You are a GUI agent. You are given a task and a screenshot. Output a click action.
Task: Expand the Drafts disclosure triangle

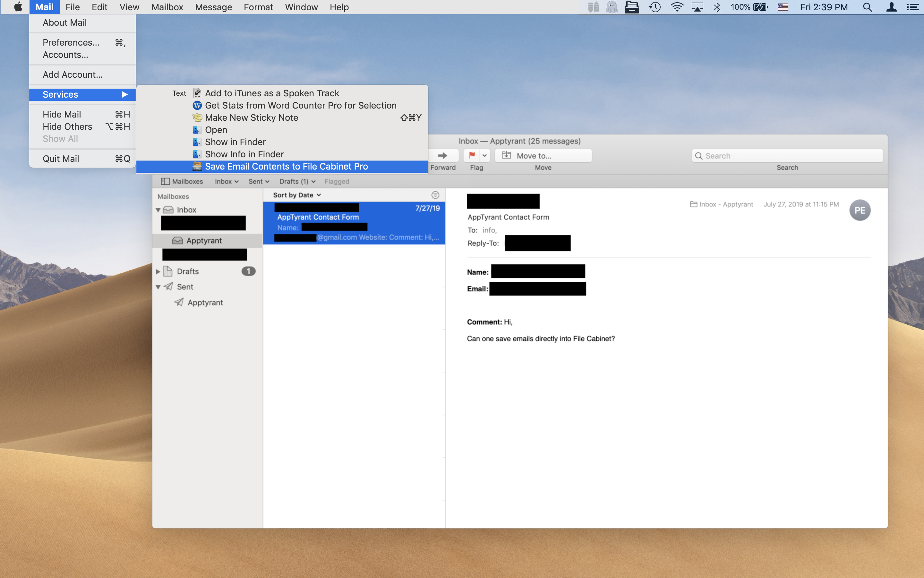(x=158, y=271)
